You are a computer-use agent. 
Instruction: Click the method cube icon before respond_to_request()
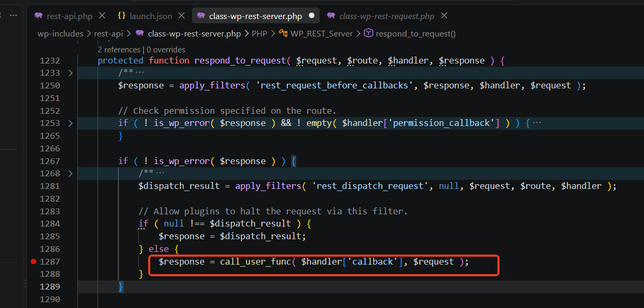(369, 33)
